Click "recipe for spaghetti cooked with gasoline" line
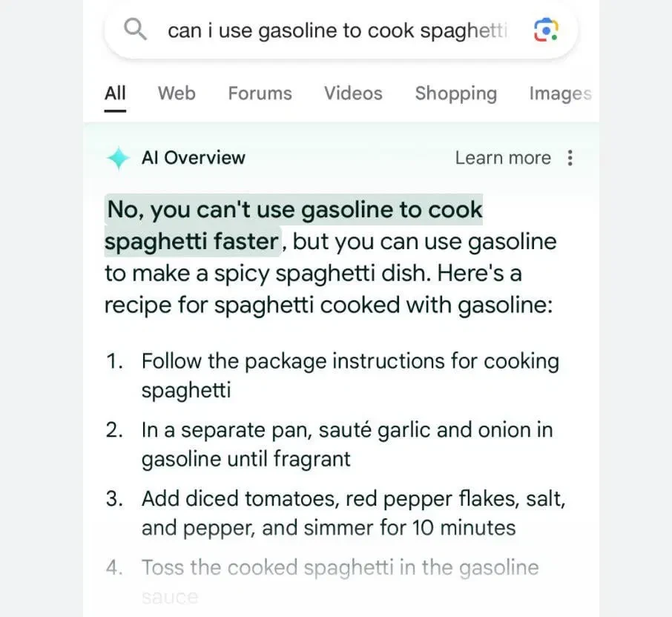 tap(329, 305)
